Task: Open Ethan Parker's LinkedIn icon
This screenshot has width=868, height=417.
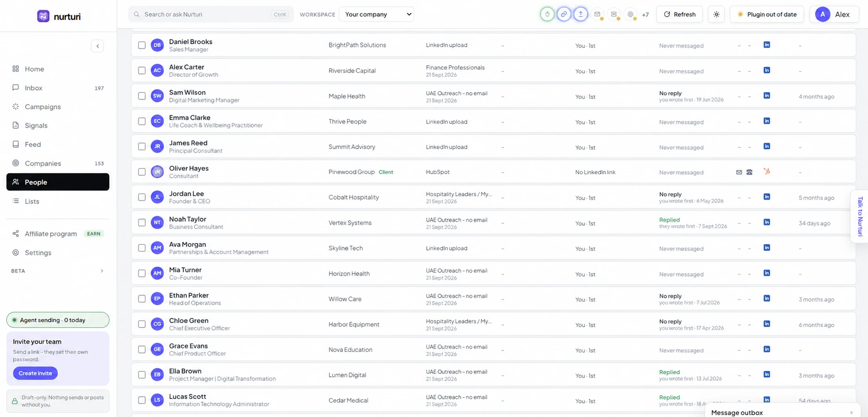Action: click(x=767, y=298)
